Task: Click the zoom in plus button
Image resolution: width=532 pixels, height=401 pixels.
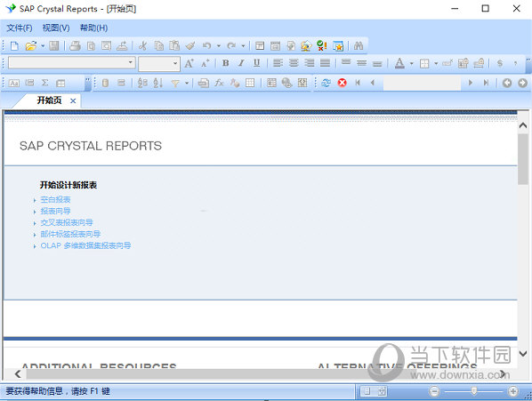Action: 513,391
